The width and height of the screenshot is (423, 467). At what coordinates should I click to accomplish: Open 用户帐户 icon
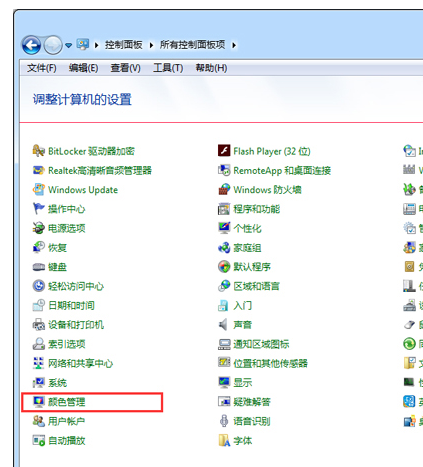click(39, 421)
